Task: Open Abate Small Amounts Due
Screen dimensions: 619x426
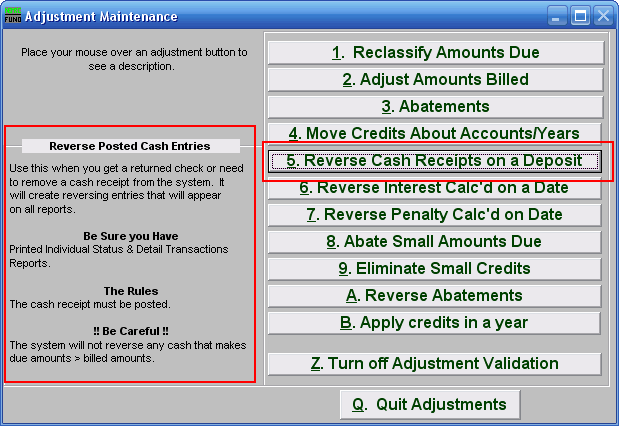Action: [x=435, y=241]
